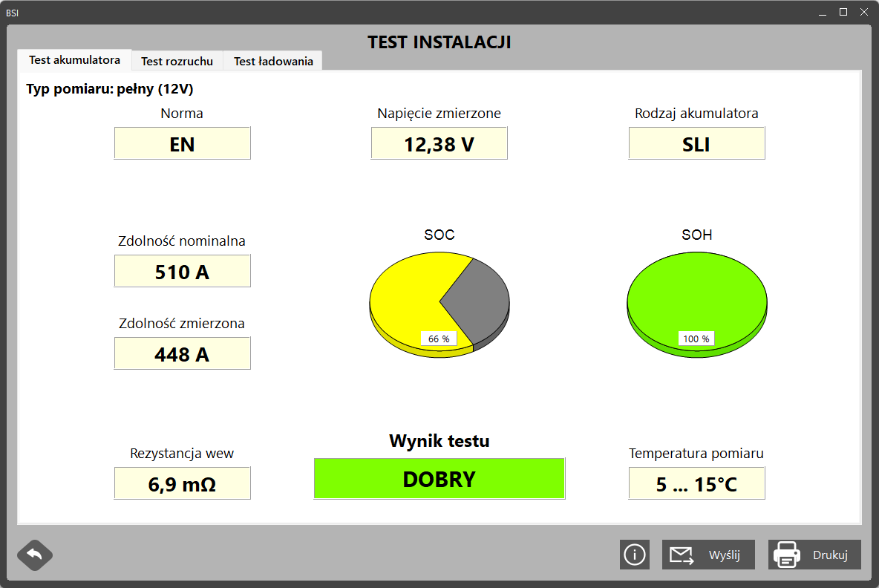Screen dimensions: 879x588
Task: Click the green DOBRY test result banner
Action: click(439, 478)
